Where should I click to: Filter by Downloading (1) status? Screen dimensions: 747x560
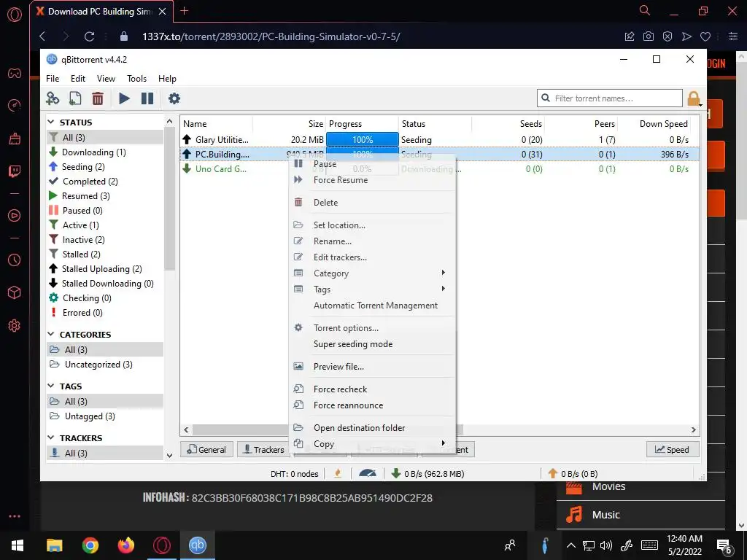[x=105, y=152]
